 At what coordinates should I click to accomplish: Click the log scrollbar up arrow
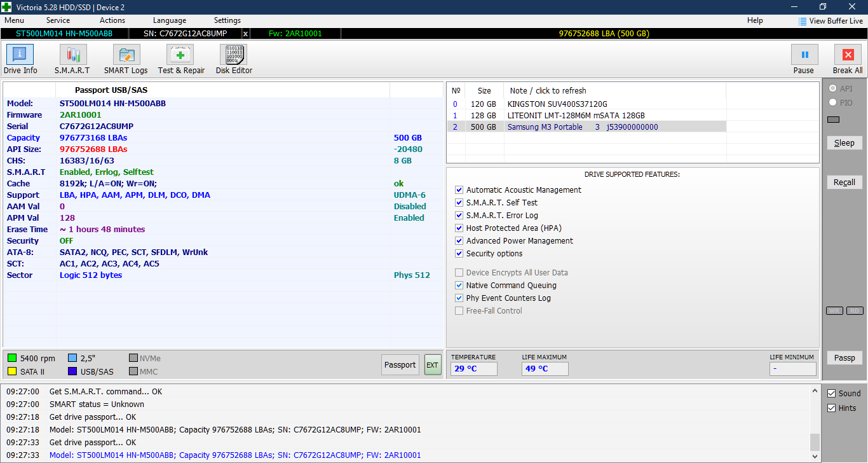point(815,390)
